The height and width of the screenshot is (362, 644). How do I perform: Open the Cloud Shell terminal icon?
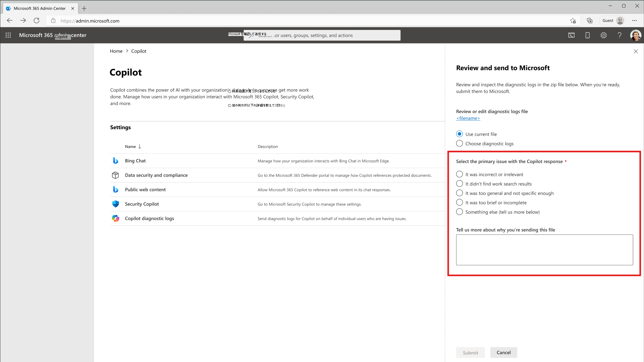(571, 35)
